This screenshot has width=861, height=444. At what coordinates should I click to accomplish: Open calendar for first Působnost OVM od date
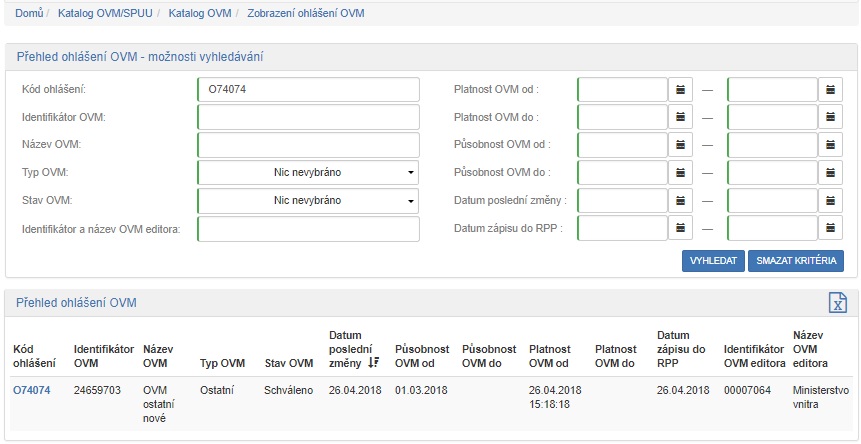(681, 145)
